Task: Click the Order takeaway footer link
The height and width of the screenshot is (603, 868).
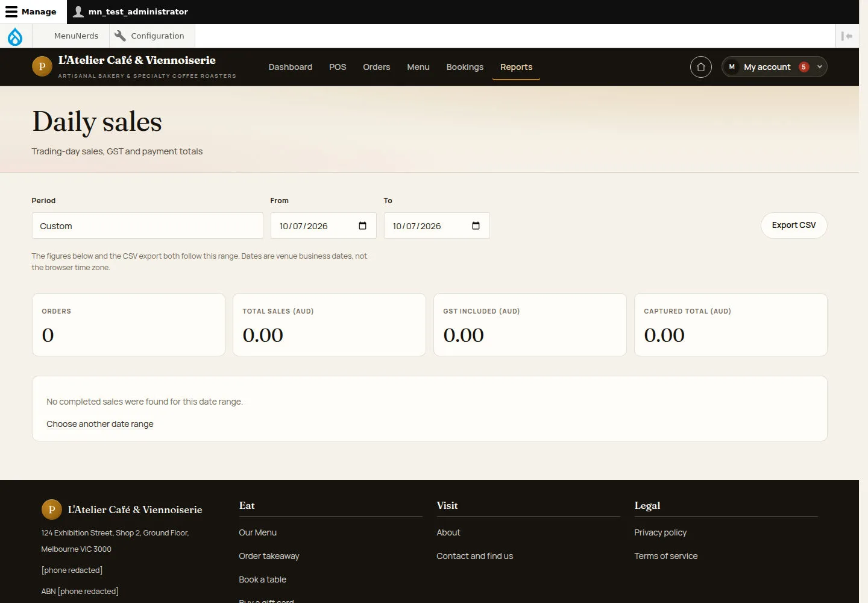Action: pos(269,556)
